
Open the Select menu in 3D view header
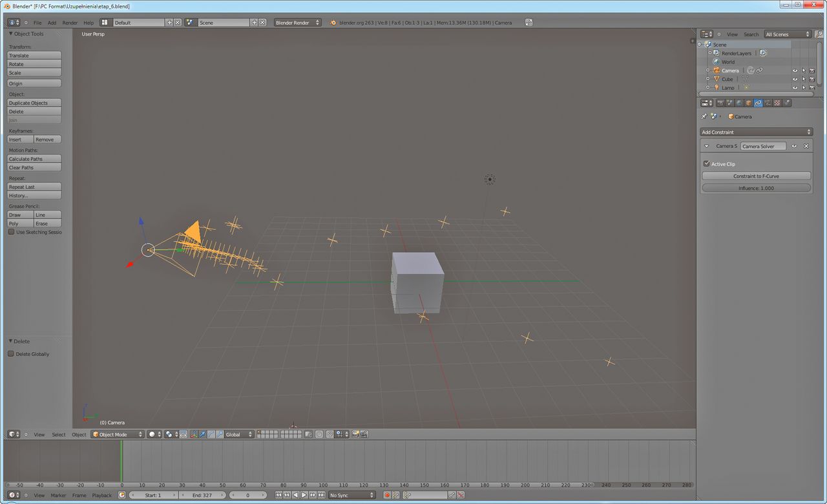click(59, 434)
